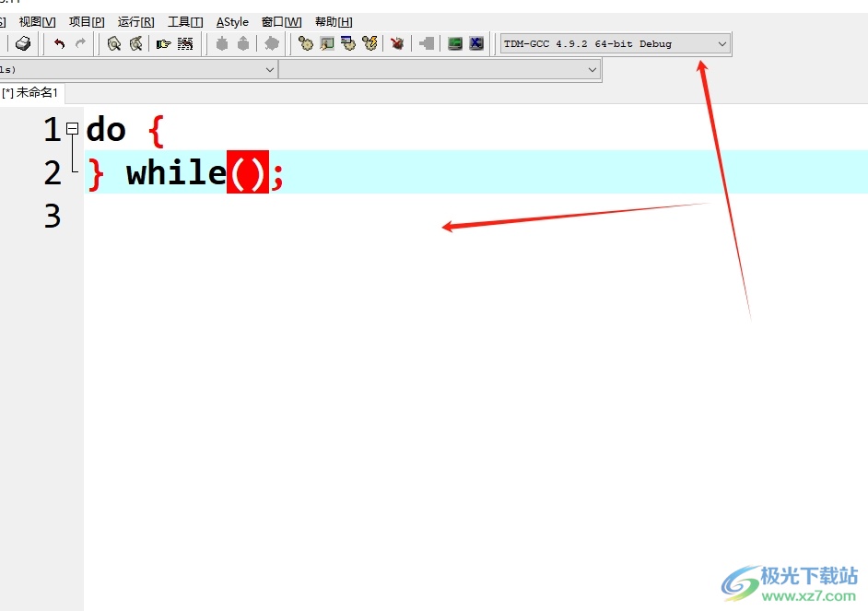Open the Replace tool icon
The height and width of the screenshot is (611, 868).
tap(135, 43)
